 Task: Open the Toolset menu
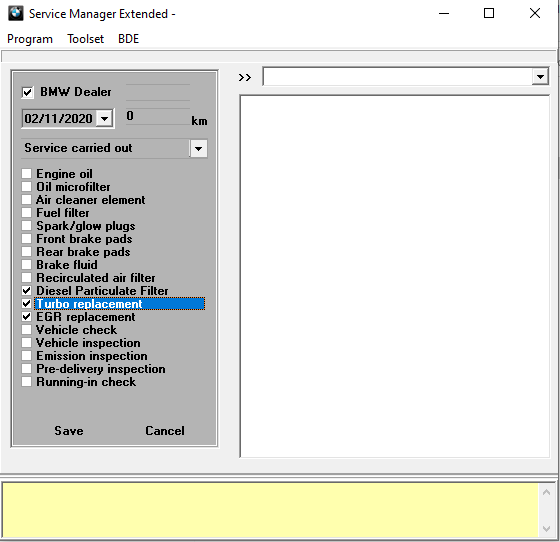85,39
